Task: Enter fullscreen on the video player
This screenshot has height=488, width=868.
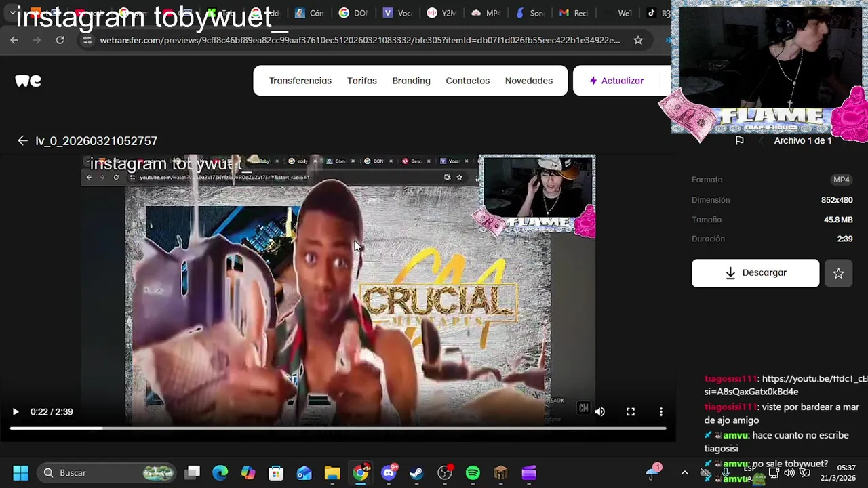Action: pyautogui.click(x=630, y=411)
